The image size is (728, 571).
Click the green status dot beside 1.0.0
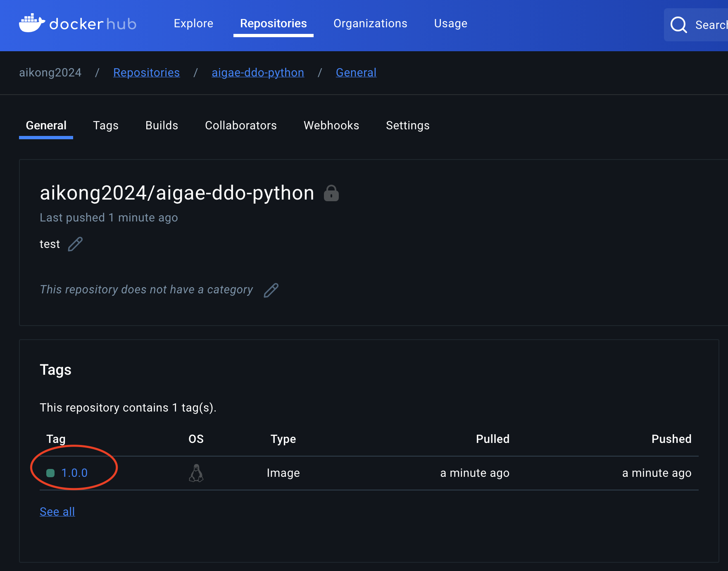pos(50,473)
